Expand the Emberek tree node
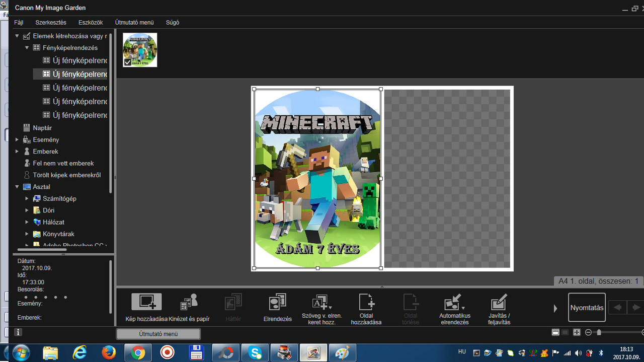 coord(17,152)
